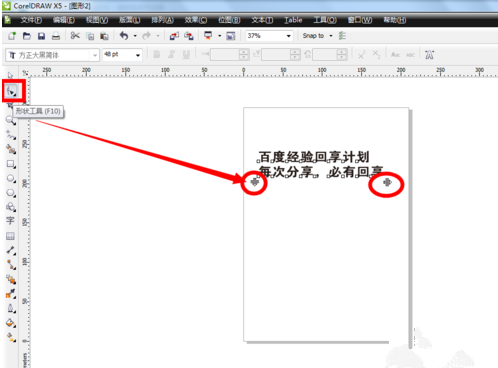Print the document

(x=56, y=36)
